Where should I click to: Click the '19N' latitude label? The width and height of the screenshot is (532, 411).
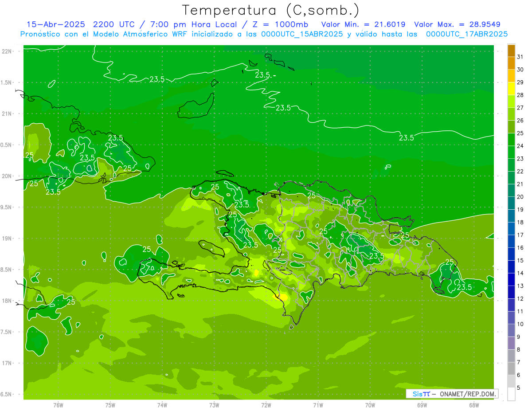point(6,238)
